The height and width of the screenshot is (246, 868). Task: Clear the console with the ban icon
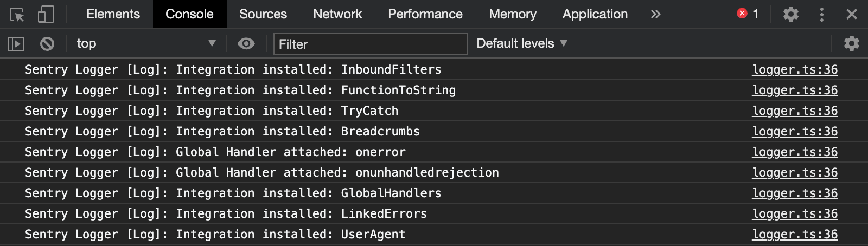click(47, 43)
